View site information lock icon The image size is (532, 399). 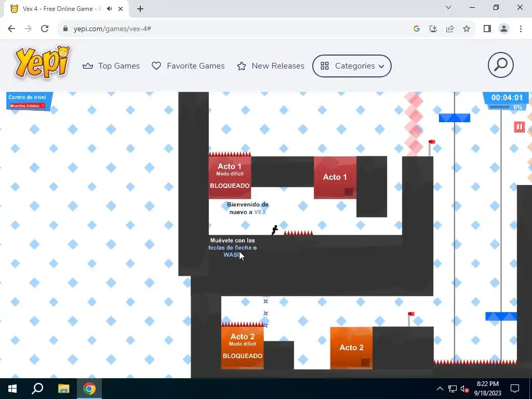(65, 29)
